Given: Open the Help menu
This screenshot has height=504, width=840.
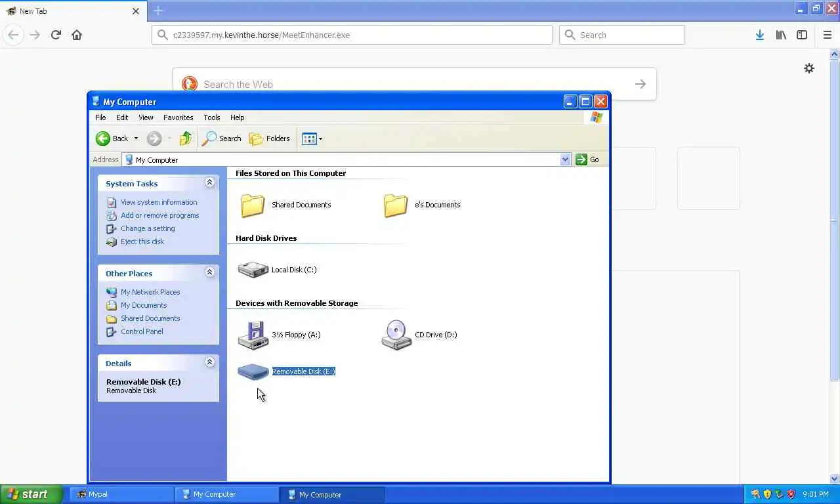Looking at the screenshot, I should tap(238, 117).
